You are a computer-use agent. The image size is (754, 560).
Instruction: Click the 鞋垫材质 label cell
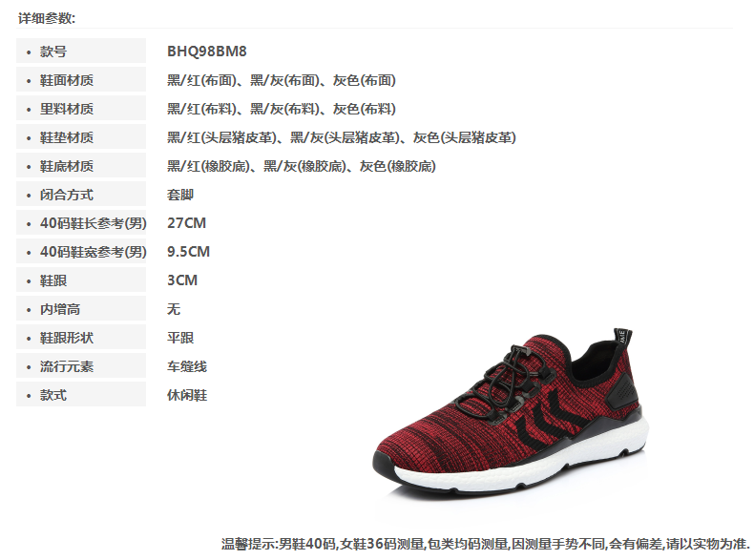[x=81, y=137]
